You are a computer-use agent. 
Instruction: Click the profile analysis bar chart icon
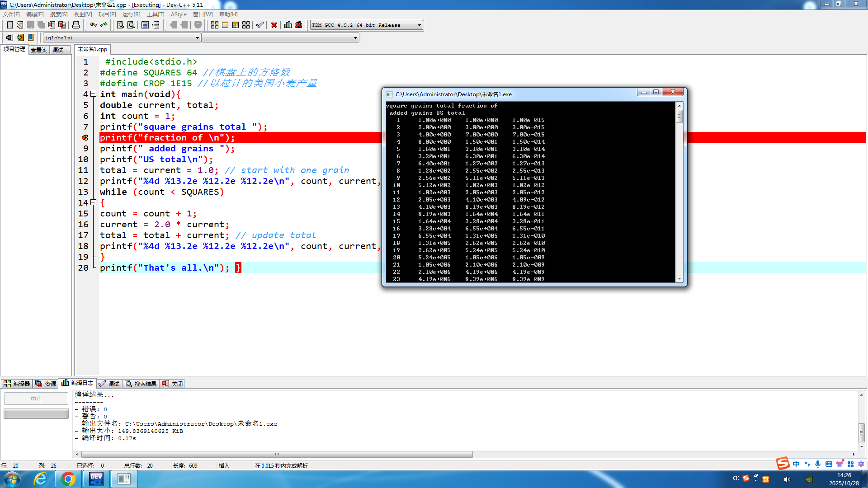(288, 25)
